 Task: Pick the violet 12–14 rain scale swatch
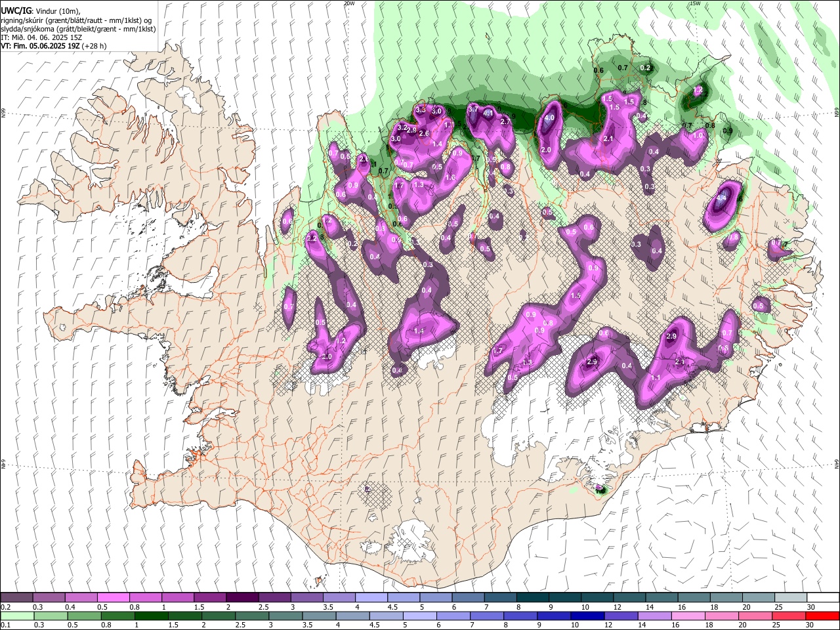(621, 616)
